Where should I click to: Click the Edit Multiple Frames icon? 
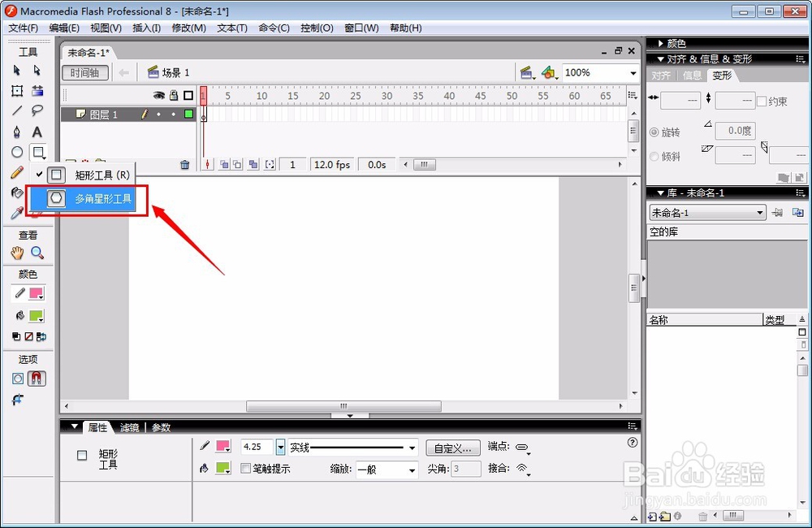pos(253,165)
